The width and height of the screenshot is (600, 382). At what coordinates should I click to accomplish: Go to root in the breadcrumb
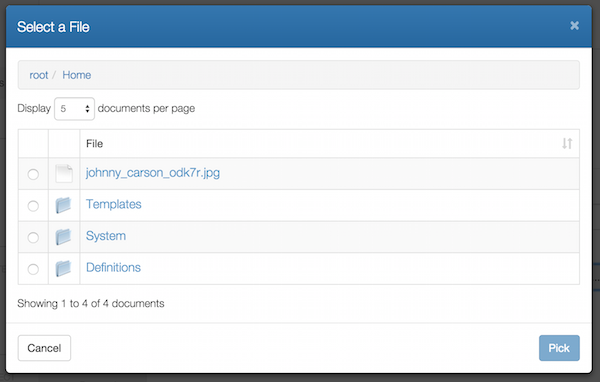[39, 75]
